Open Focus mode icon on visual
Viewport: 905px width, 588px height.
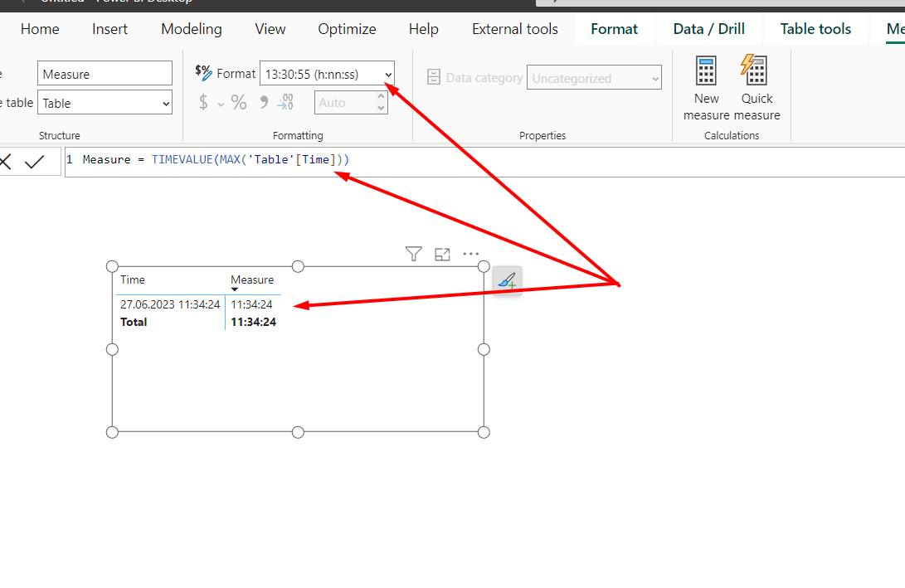(442, 254)
